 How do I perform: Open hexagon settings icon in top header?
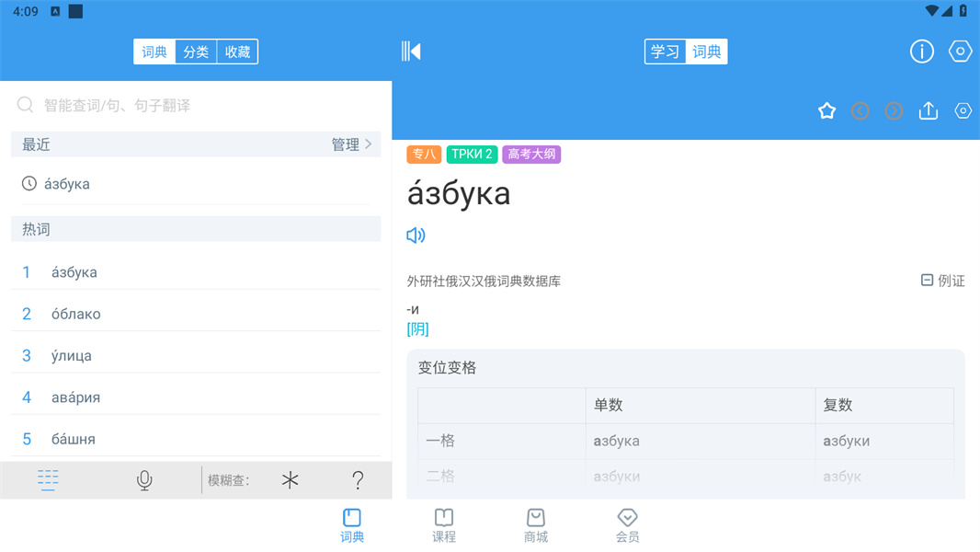(x=960, y=52)
